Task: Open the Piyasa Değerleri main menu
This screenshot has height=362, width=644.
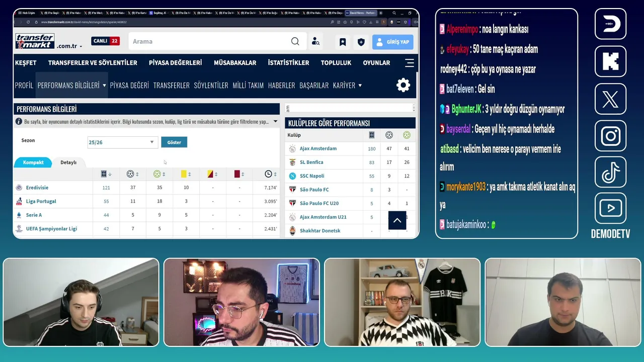Action: (176, 63)
